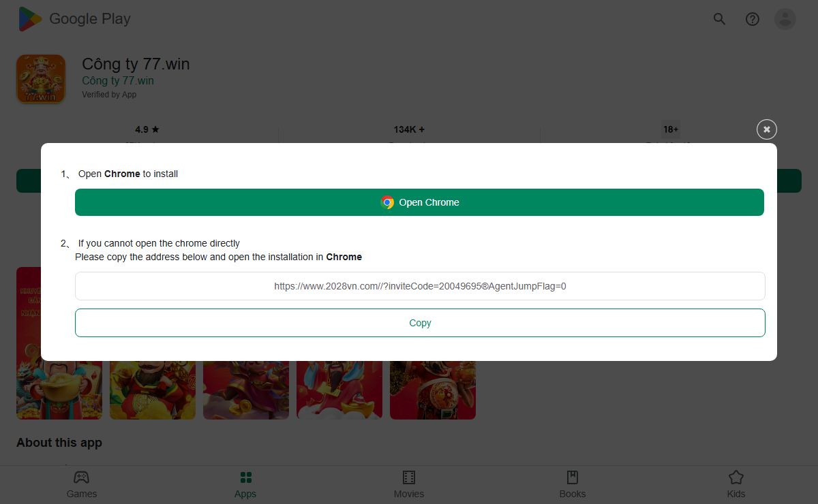Click the Chrome logo in Open Chrome button
Image resolution: width=818 pixels, height=504 pixels.
click(x=387, y=202)
